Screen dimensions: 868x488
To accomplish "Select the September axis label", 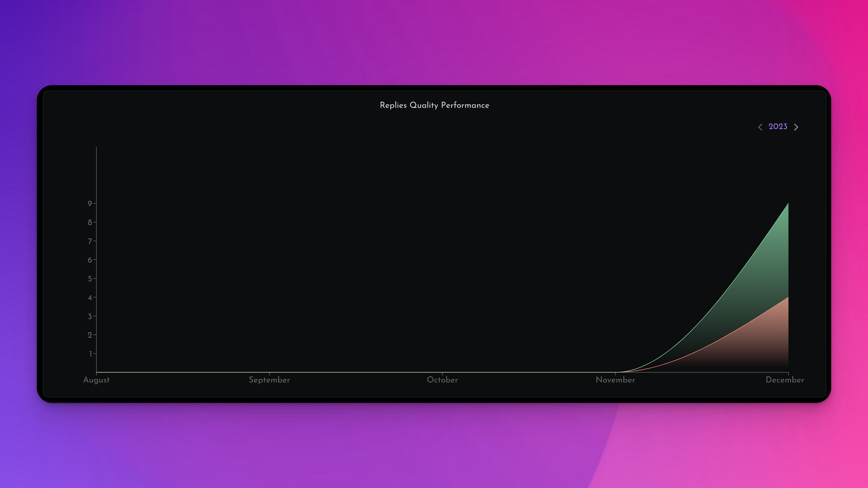I will point(269,380).
